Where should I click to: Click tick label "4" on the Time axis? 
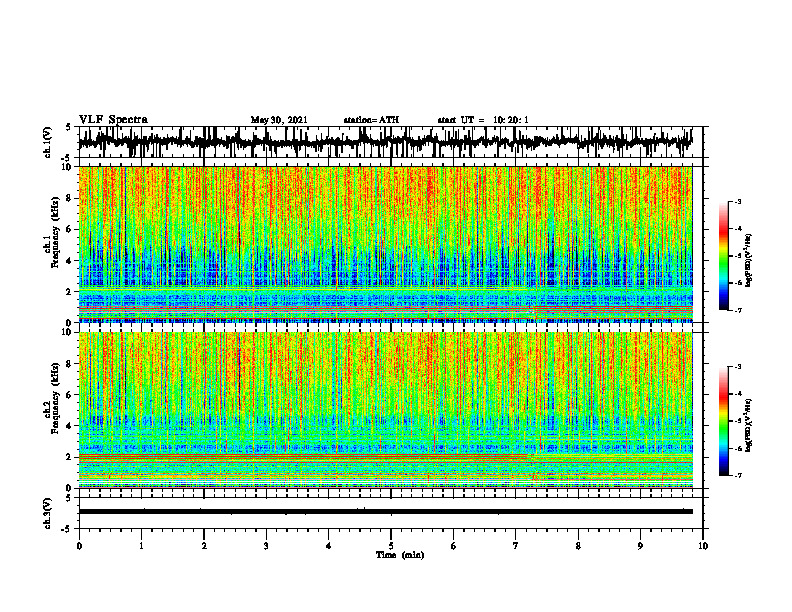(x=329, y=546)
